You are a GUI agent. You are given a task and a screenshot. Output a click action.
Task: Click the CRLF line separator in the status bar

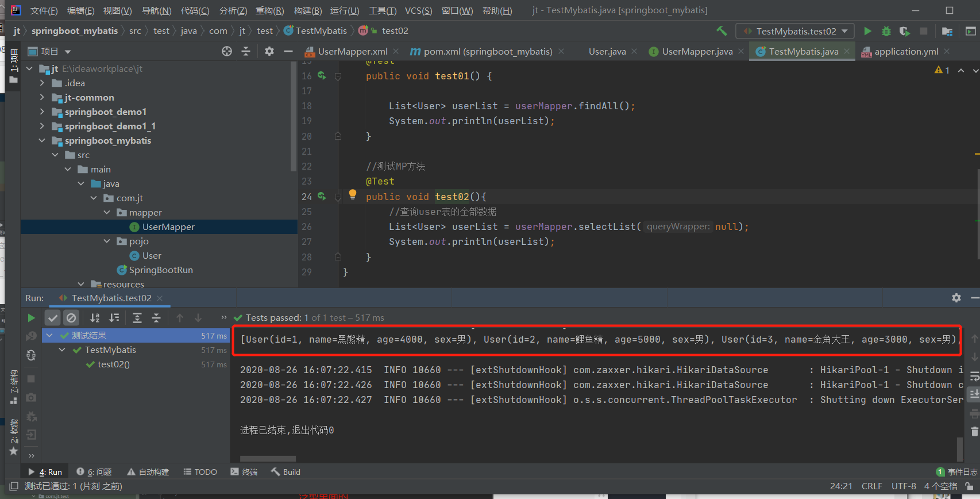871,486
